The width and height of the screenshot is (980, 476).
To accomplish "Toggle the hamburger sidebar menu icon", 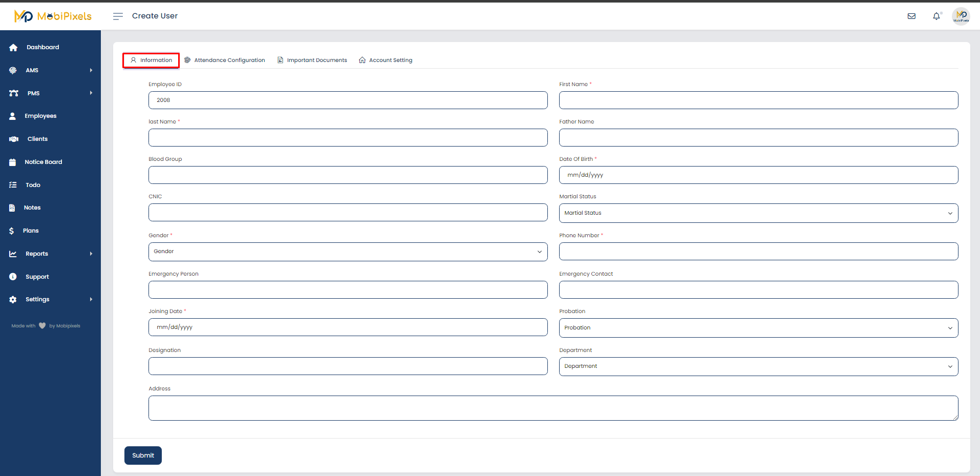I will tap(118, 16).
